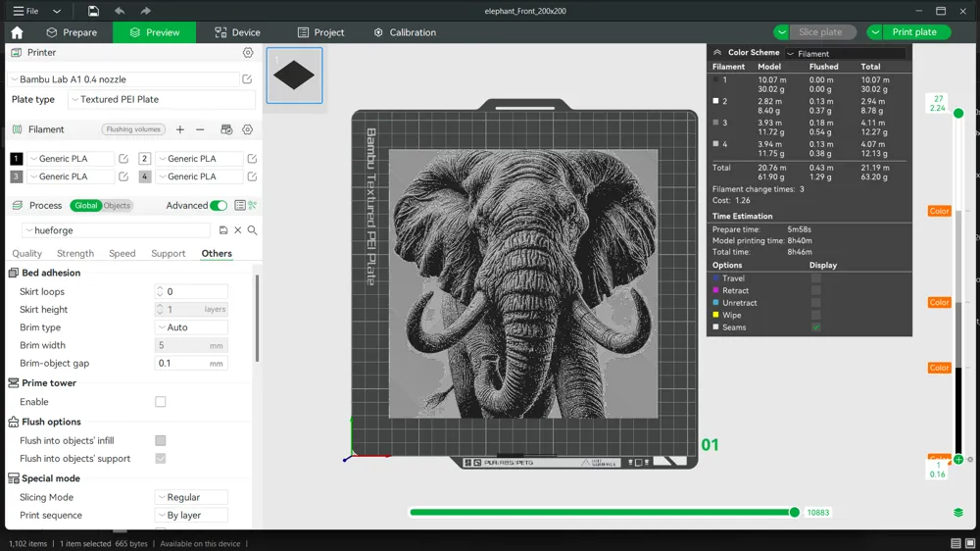Open the Plate type dropdown
Image resolution: width=980 pixels, height=551 pixels.
pyautogui.click(x=162, y=99)
